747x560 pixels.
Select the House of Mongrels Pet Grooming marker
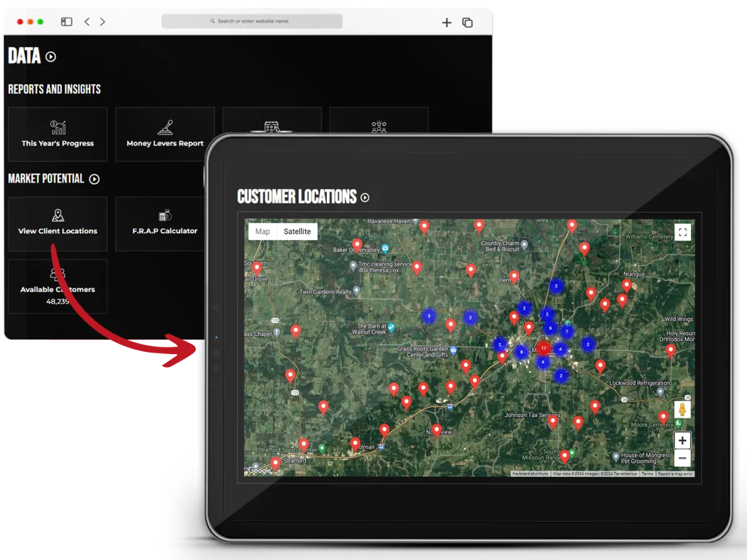click(x=616, y=456)
